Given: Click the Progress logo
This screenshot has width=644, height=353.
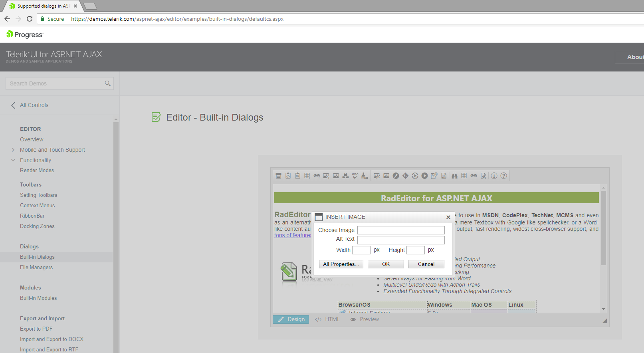Looking at the screenshot, I should coord(24,34).
